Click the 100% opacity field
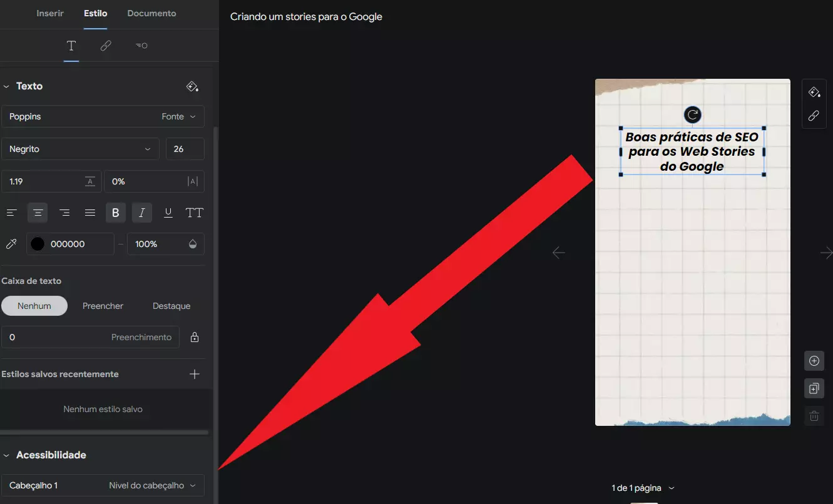 166,244
